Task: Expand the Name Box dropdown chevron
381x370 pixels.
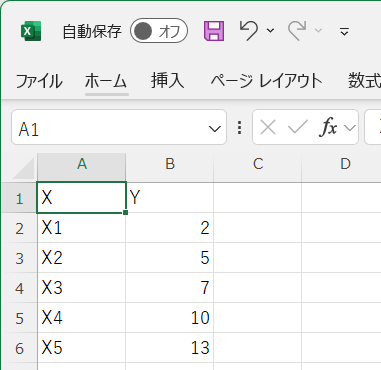Action: 214,129
